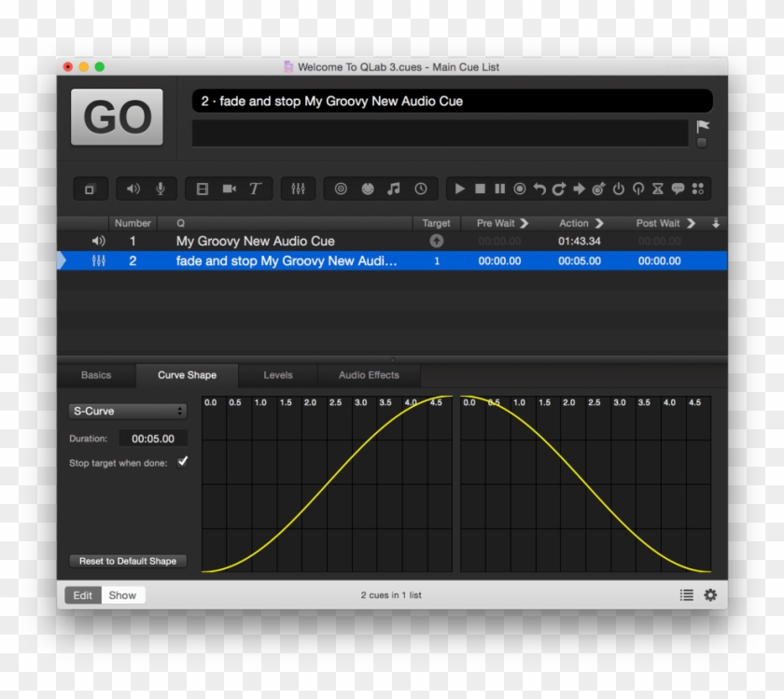Click target arrow icon of cue 1

437,241
